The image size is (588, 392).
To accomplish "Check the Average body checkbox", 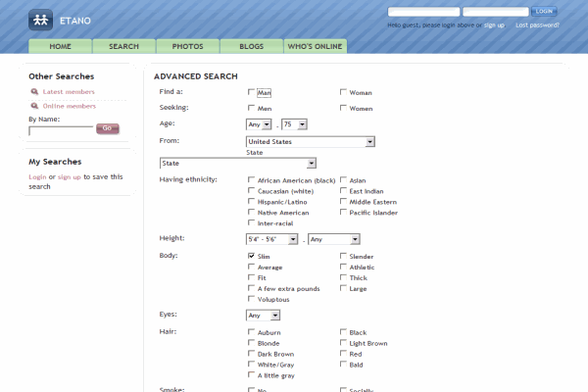I will 251,267.
